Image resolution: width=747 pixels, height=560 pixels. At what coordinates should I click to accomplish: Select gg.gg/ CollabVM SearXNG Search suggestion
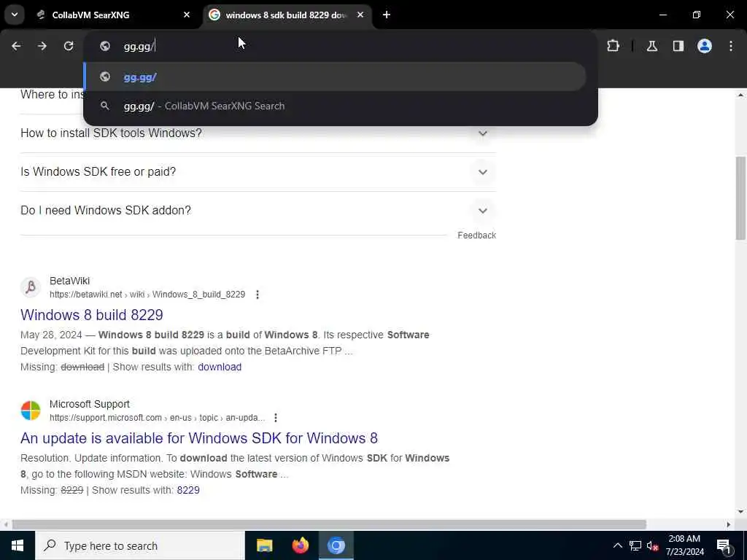click(x=336, y=106)
